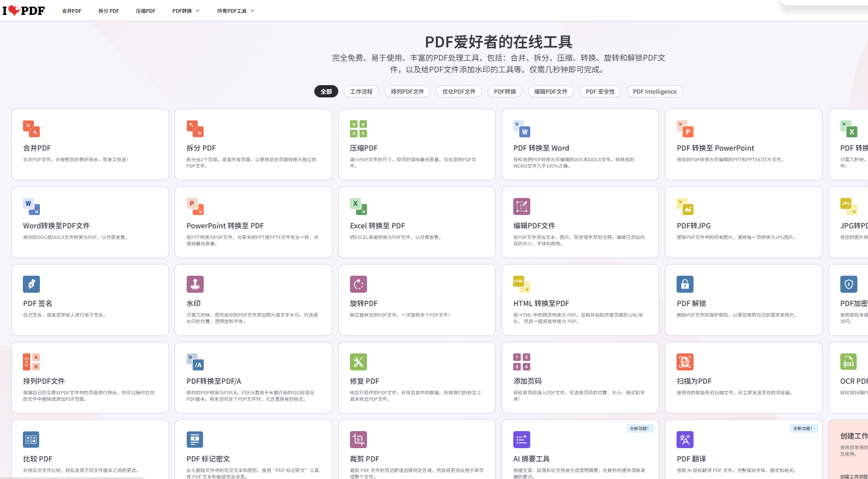868x479 pixels.
Task: Open the PDF 签名 signature icon
Action: (x=31, y=284)
